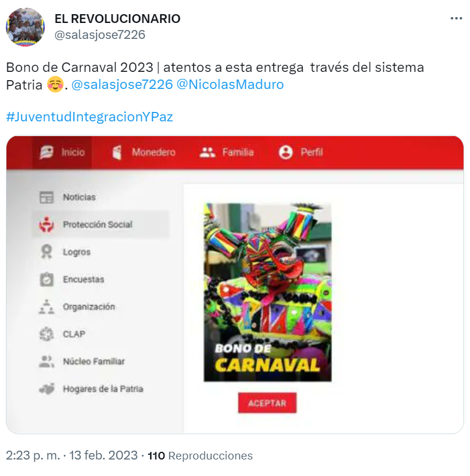470x476 pixels.
Task: Open the tweet timestamp 13 feb. 2023
Action: click(x=103, y=455)
